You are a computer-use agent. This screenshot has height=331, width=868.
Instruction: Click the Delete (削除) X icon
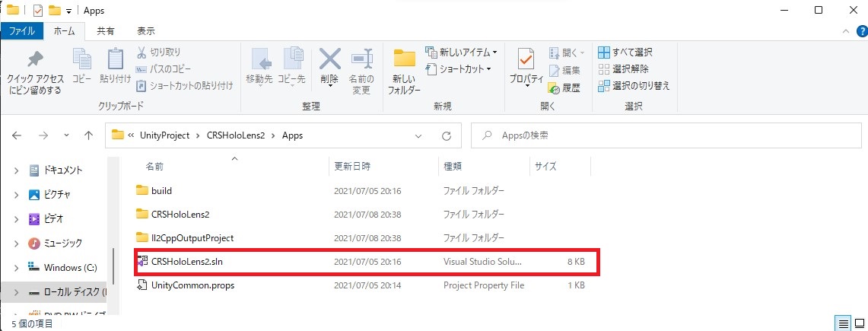click(x=330, y=58)
